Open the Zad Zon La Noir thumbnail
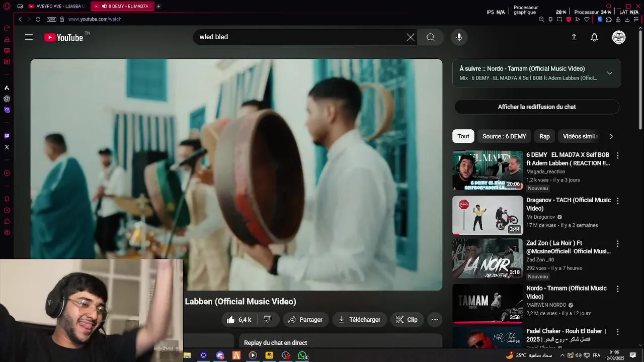Screen dimensions: 644x362 [x=488, y=258]
